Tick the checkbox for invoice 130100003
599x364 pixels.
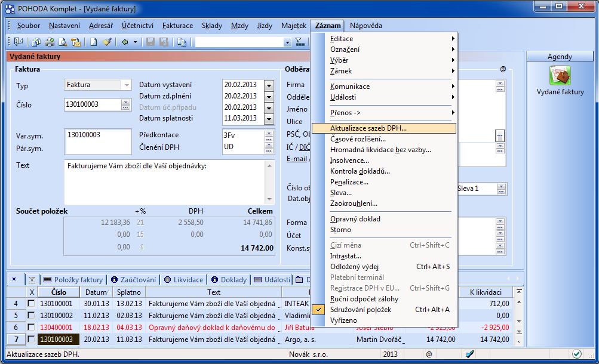click(31, 339)
